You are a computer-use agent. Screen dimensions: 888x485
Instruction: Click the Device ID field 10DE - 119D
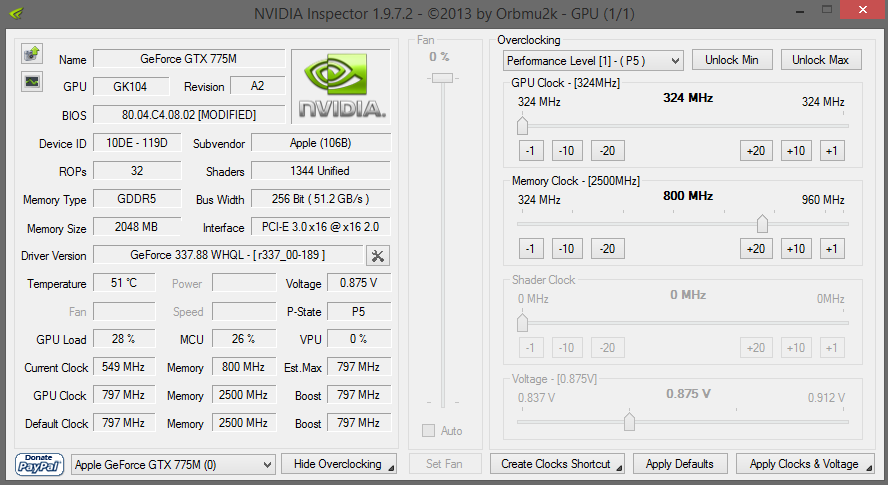pos(137,143)
